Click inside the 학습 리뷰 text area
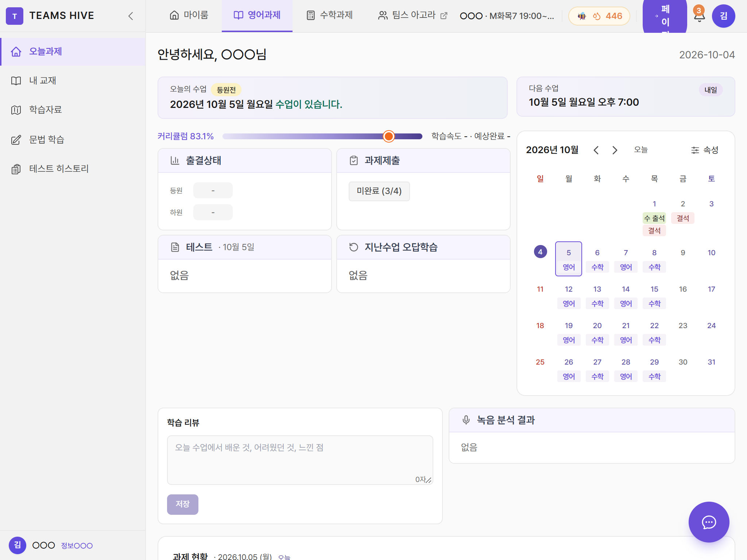 [x=300, y=460]
